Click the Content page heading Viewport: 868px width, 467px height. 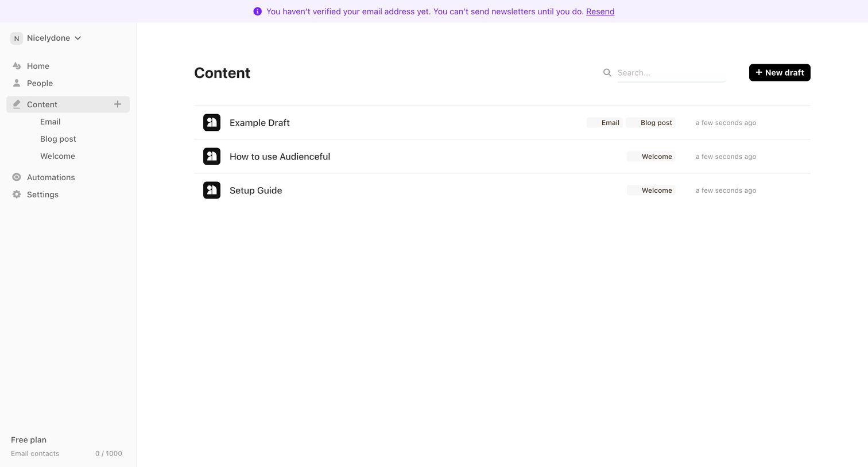[x=222, y=73]
